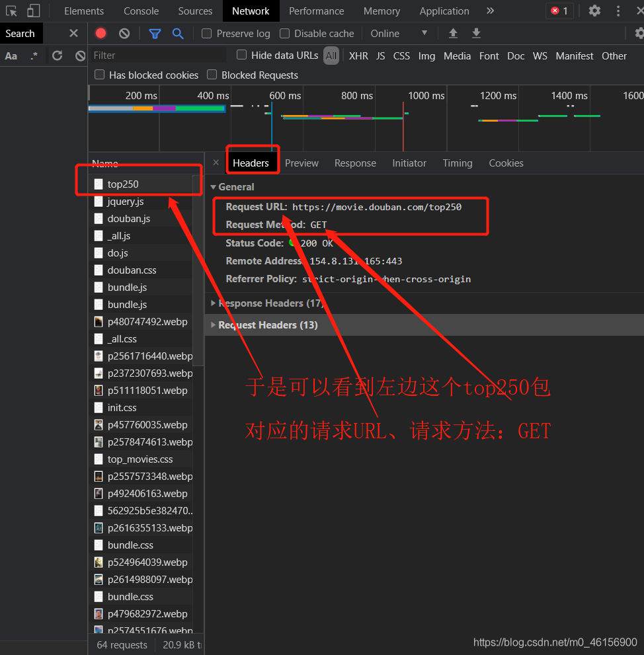644x655 pixels.
Task: Open network search magnifier
Action: [178, 34]
